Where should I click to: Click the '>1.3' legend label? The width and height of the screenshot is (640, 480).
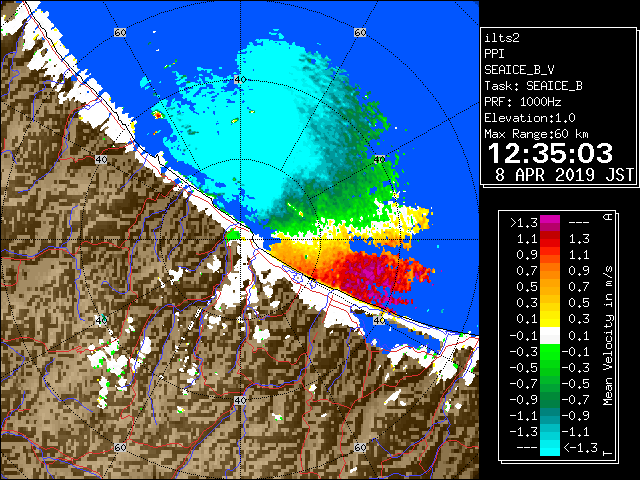[524, 223]
